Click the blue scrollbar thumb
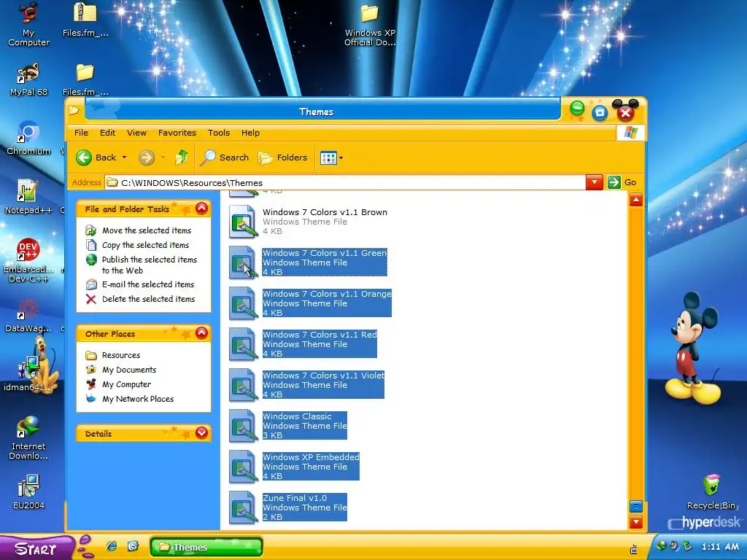The image size is (747, 560). 636,506
